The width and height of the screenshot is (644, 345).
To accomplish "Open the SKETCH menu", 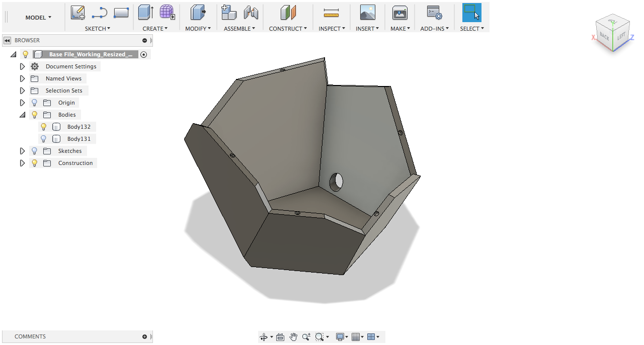I will (98, 29).
